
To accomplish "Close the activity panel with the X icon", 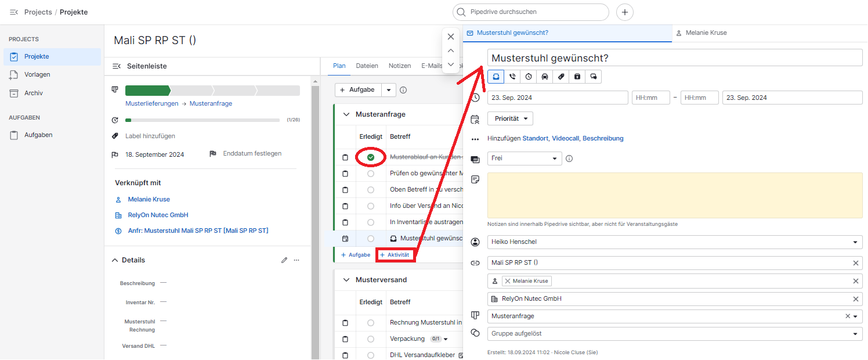I will pos(451,37).
